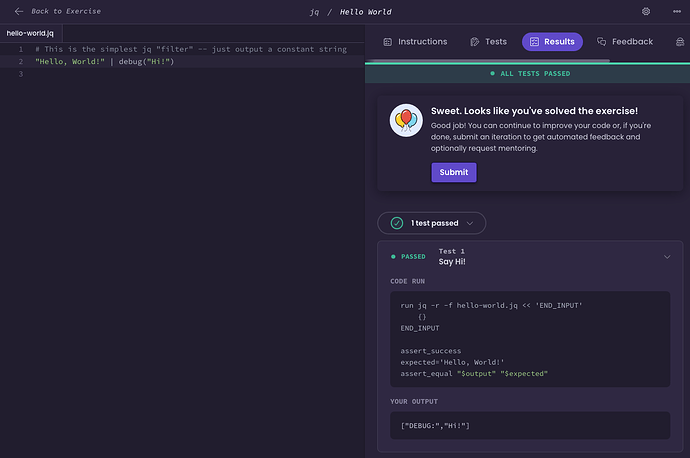Place cursor on code line 2 debug call
This screenshot has height=458, width=690.
click(147, 62)
